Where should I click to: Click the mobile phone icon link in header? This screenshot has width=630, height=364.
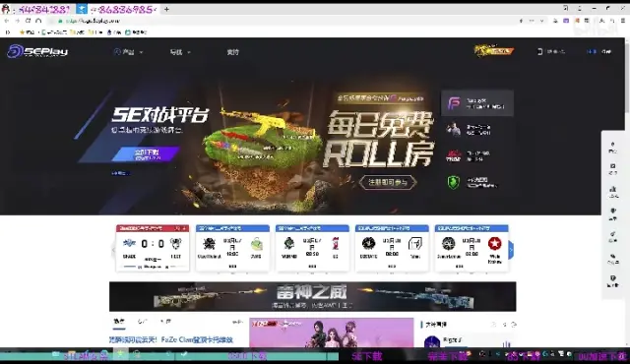pos(551,52)
